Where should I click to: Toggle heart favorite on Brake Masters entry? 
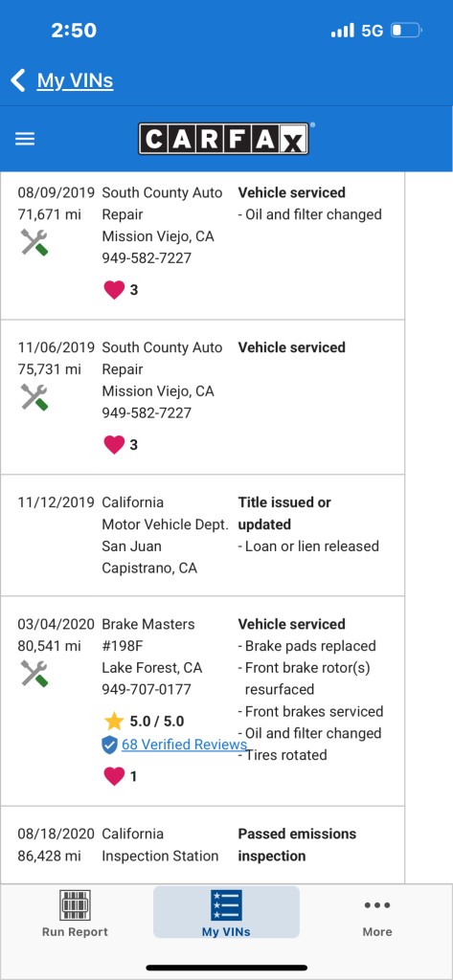pos(114,776)
